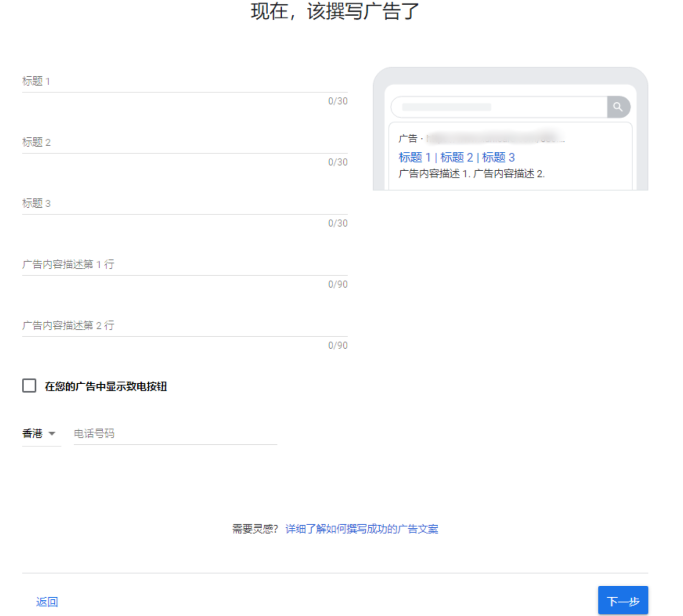The width and height of the screenshot is (683, 616).
Task: Click the 广告内容描述第 1 行 description field
Action: click(183, 271)
